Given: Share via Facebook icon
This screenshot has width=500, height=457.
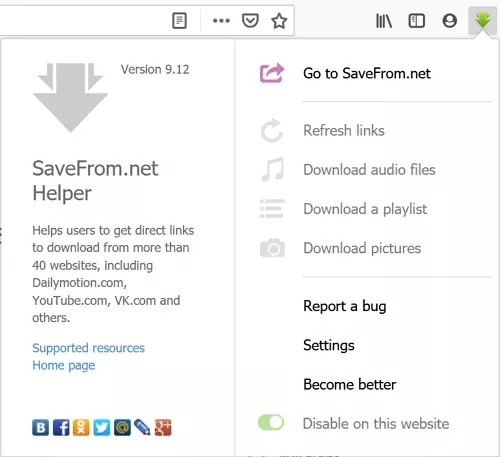Looking at the screenshot, I should (61, 427).
